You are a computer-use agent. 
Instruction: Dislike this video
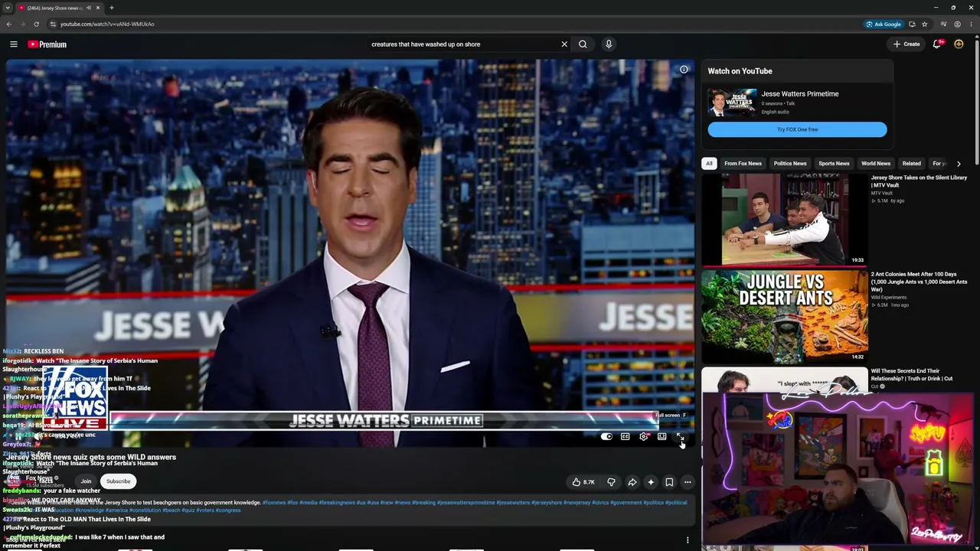[611, 482]
